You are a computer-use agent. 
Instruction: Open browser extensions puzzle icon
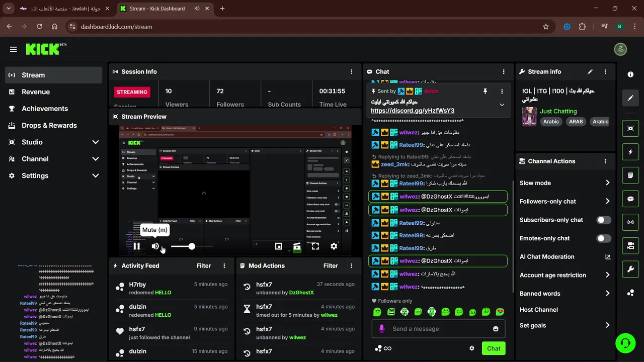coord(583,27)
